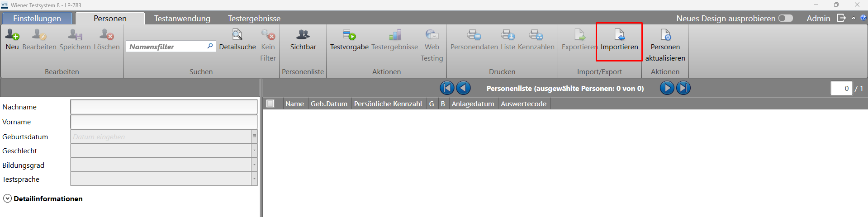The image size is (868, 217).
Task: Collapse ribbon with small up arrow
Action: pos(854,18)
